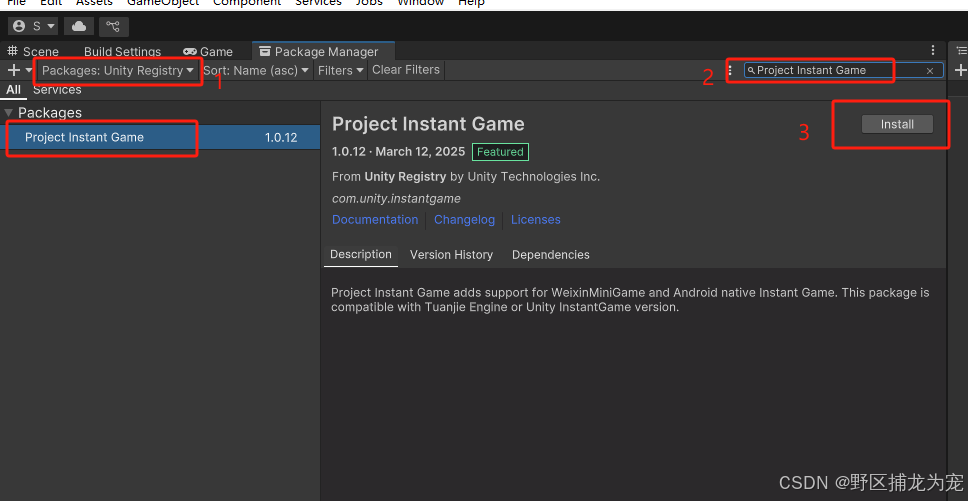The image size is (968, 501).
Task: Open the Changelog link
Action: pos(464,220)
